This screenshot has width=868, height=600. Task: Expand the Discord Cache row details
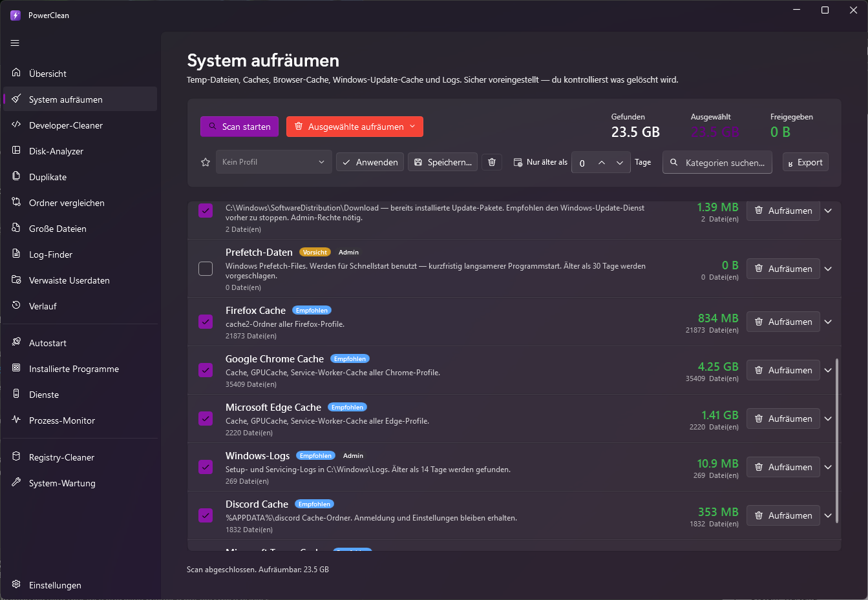(x=828, y=515)
